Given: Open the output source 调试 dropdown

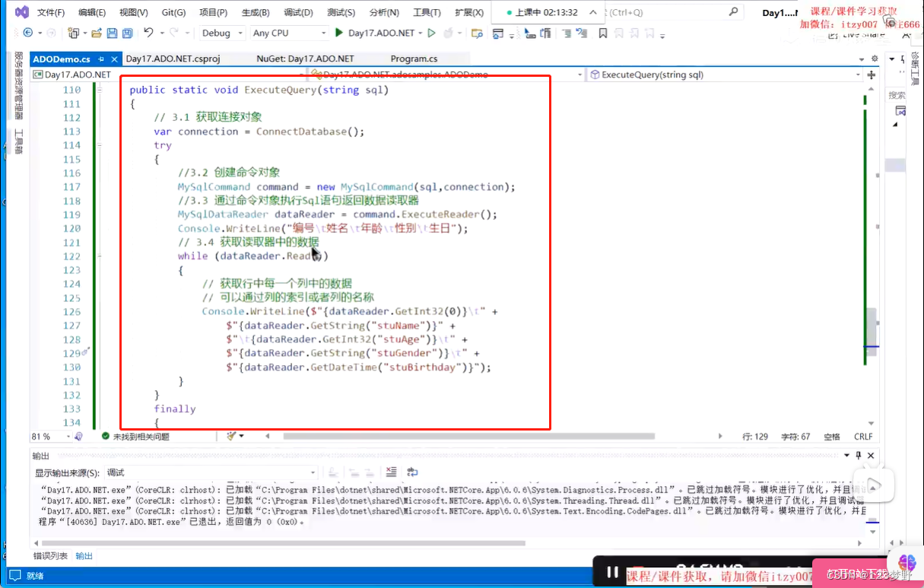Looking at the screenshot, I should (x=211, y=472).
